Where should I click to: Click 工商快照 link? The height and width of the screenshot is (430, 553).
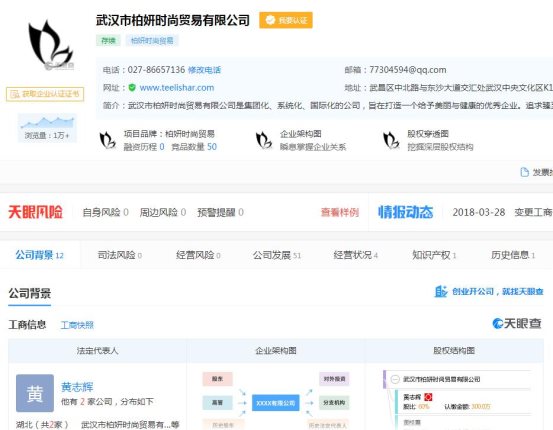point(77,325)
